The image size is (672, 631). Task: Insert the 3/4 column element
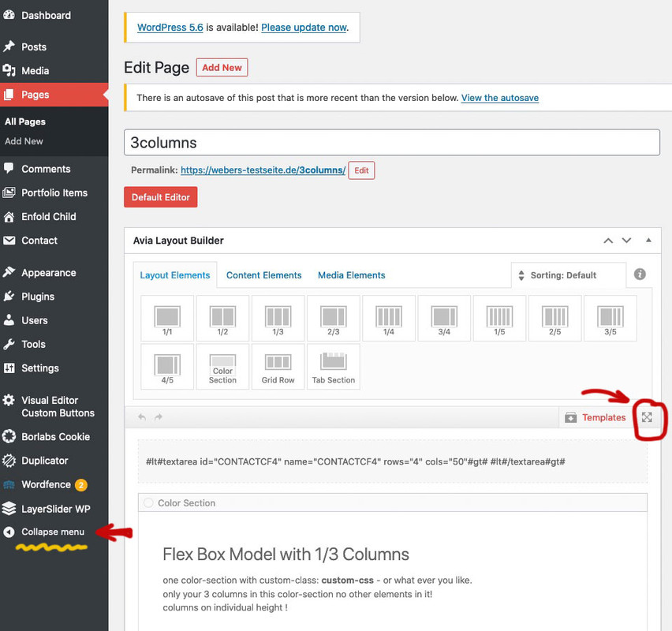click(x=444, y=319)
